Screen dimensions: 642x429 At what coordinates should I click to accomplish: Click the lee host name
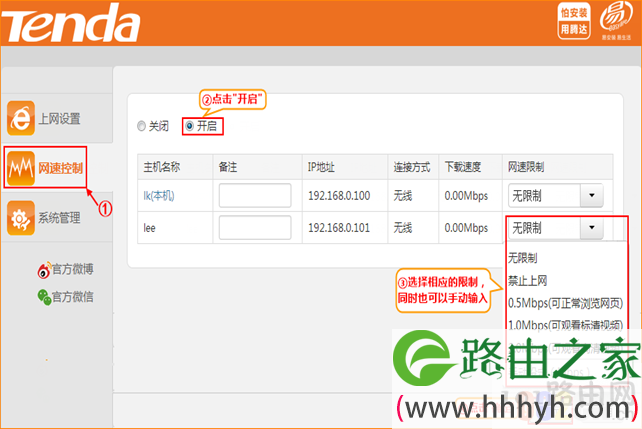pyautogui.click(x=149, y=228)
